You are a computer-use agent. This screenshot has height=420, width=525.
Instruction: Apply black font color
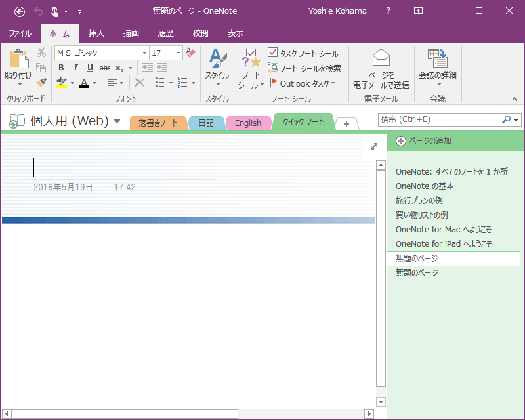84,83
